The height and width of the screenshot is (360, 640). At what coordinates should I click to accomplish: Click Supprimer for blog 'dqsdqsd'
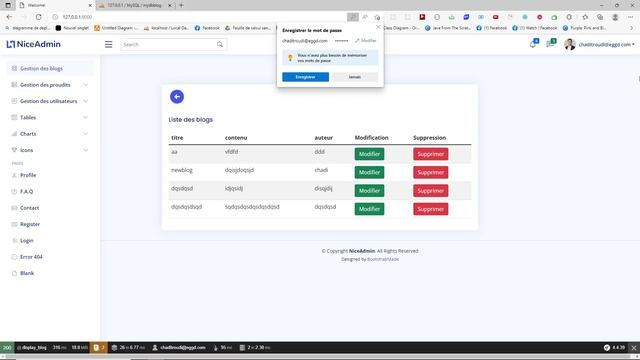click(x=431, y=191)
